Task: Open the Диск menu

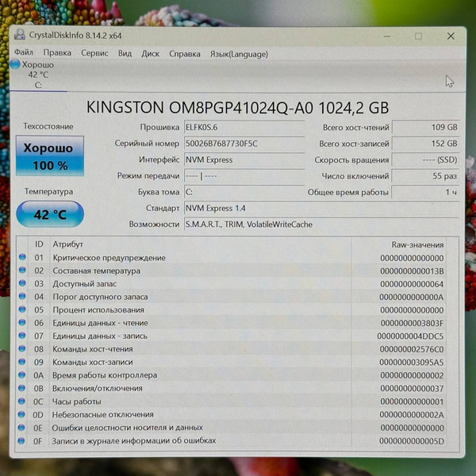Action: coord(150,54)
